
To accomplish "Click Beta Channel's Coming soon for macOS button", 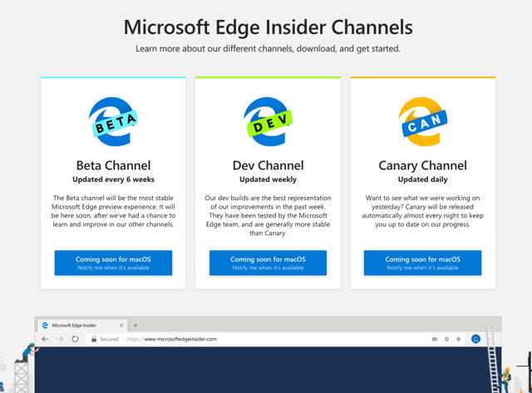I will click(x=113, y=263).
